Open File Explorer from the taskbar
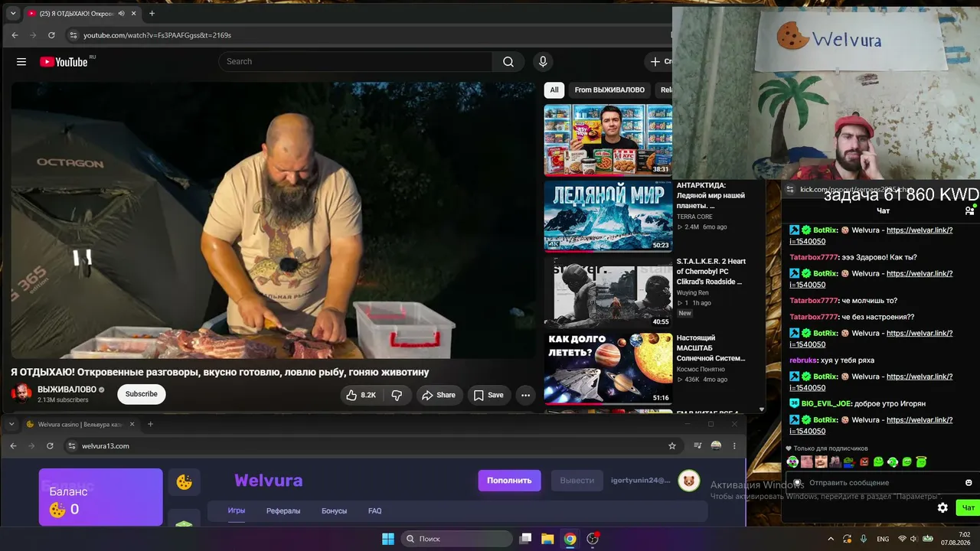This screenshot has width=980, height=551. 547,539
